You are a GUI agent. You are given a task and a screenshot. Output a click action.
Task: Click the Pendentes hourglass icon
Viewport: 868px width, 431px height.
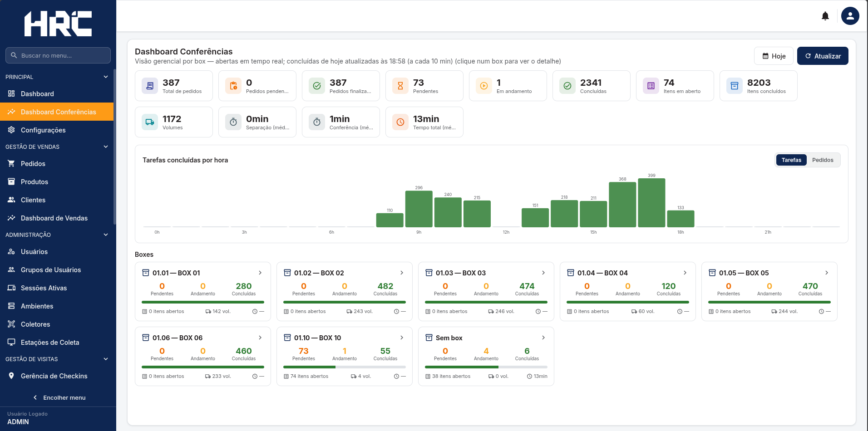click(x=400, y=86)
